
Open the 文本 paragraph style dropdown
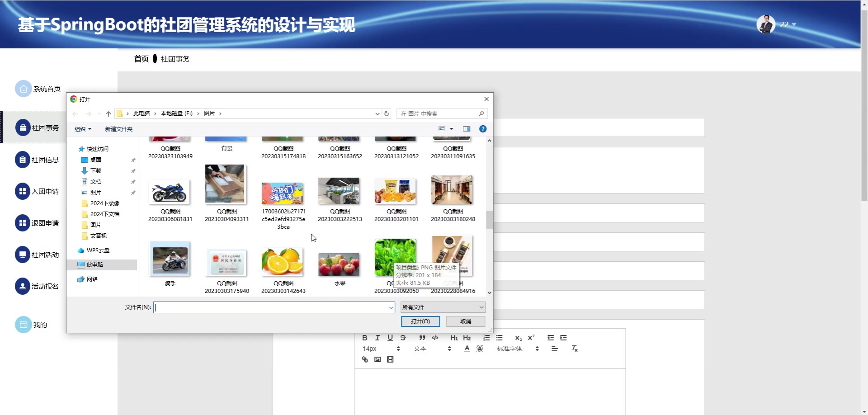[x=432, y=349]
